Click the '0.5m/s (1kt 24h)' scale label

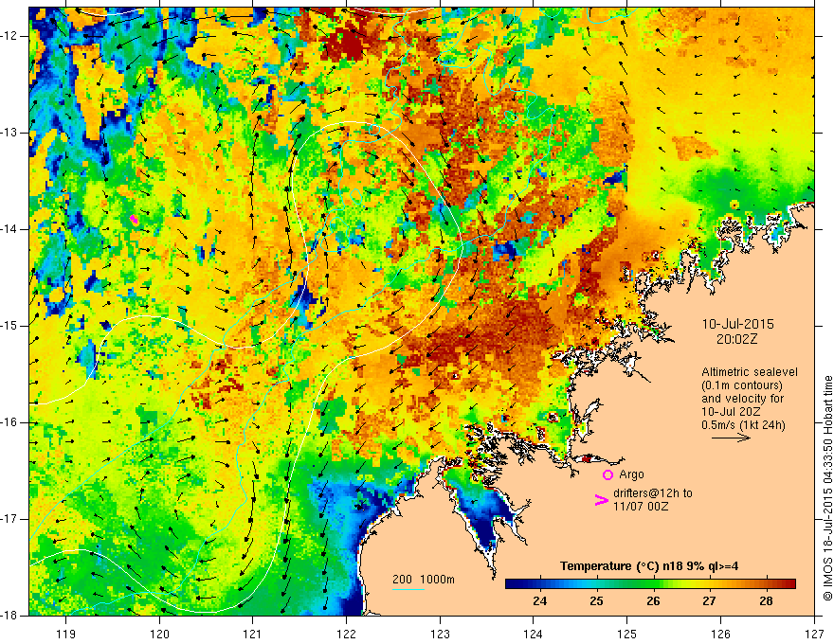[744, 425]
